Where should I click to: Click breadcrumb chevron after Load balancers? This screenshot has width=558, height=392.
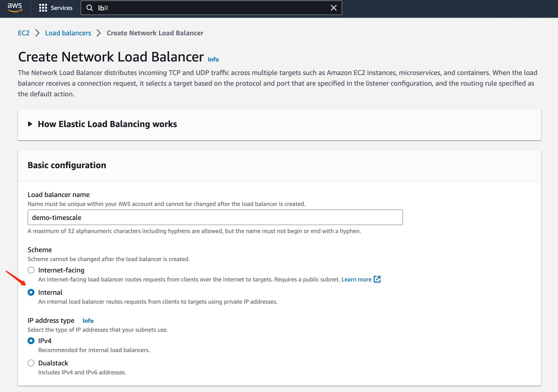(99, 33)
